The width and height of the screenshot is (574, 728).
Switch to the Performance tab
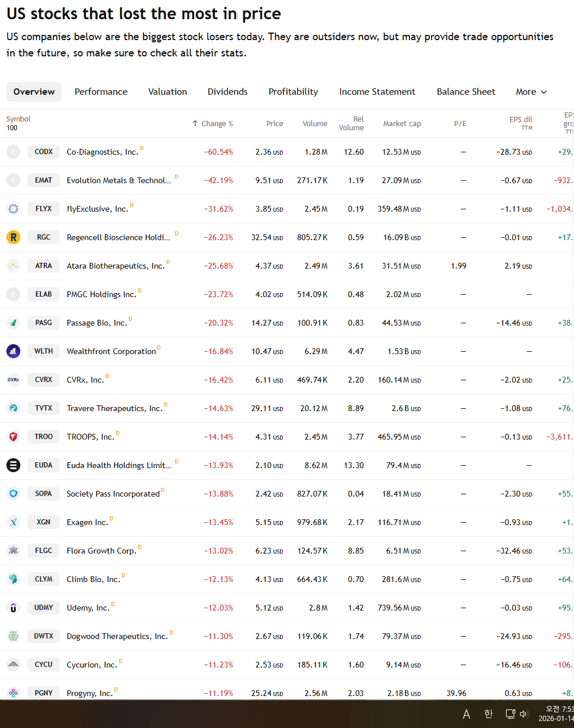click(x=101, y=92)
